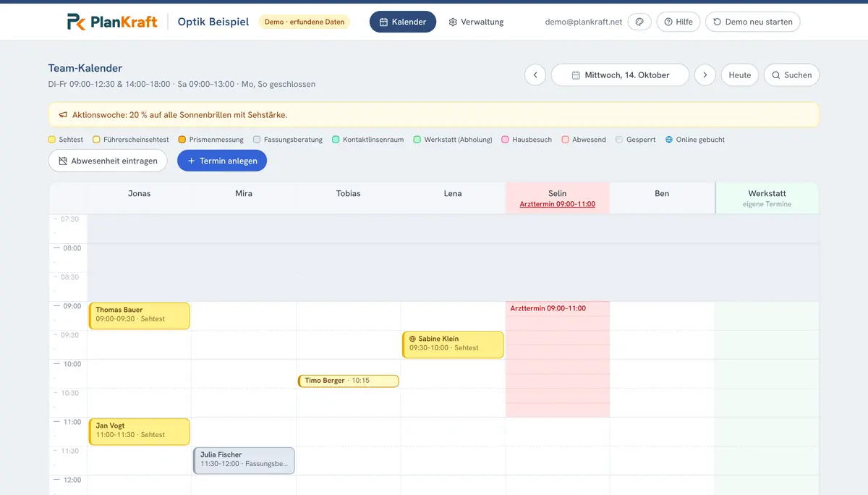Open the Suchen search button

[791, 75]
